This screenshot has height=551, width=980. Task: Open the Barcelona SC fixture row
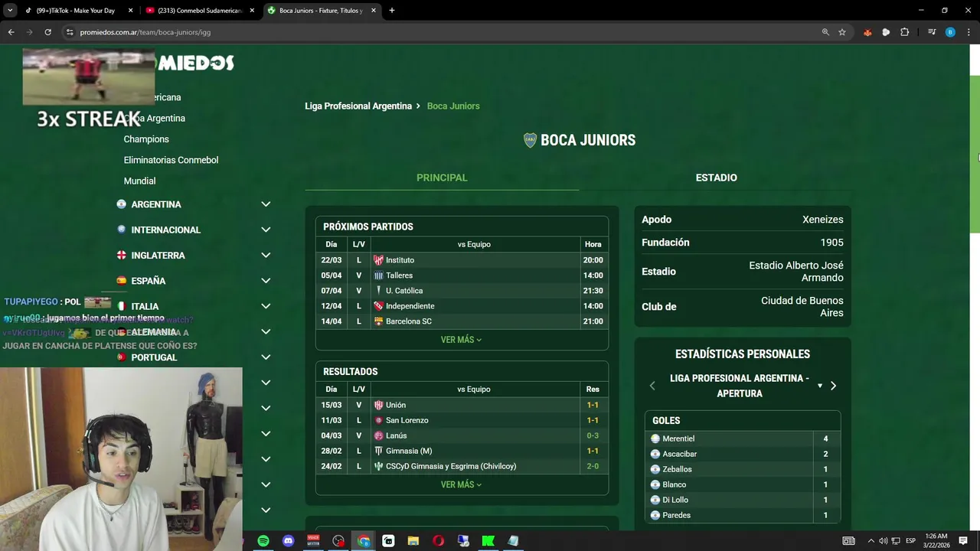coord(462,321)
